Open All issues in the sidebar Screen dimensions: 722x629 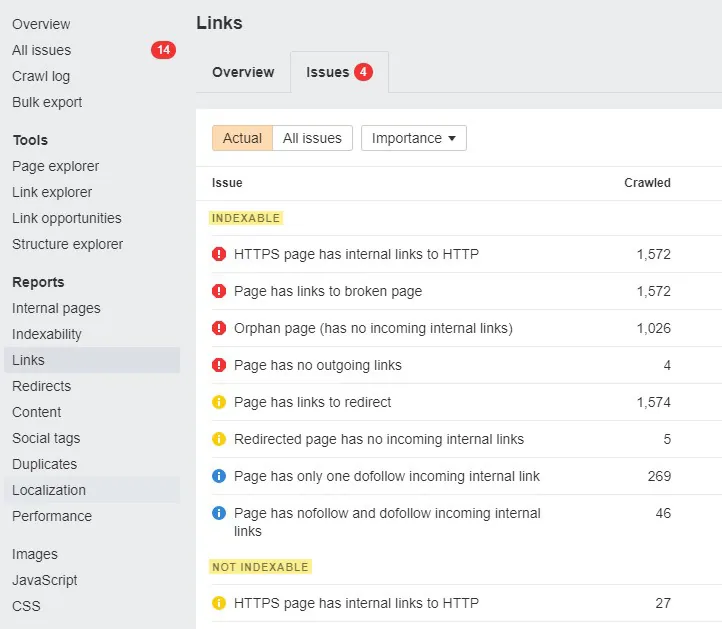point(41,50)
